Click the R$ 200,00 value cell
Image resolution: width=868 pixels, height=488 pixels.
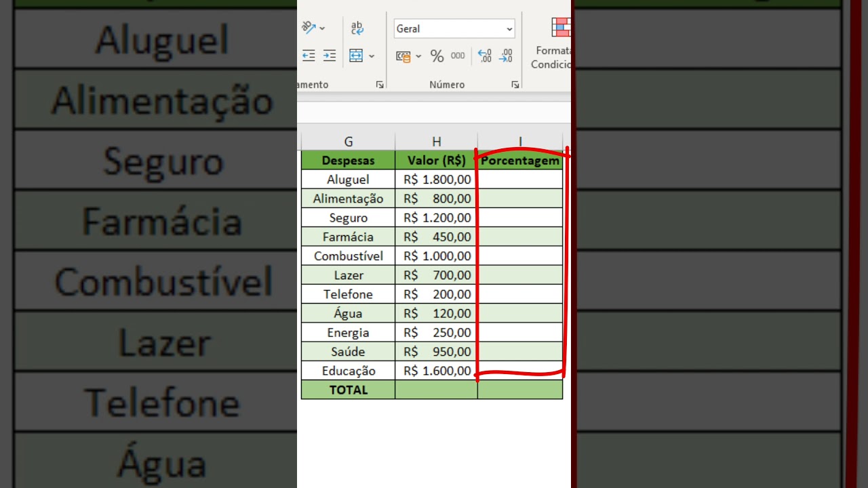pyautogui.click(x=436, y=294)
